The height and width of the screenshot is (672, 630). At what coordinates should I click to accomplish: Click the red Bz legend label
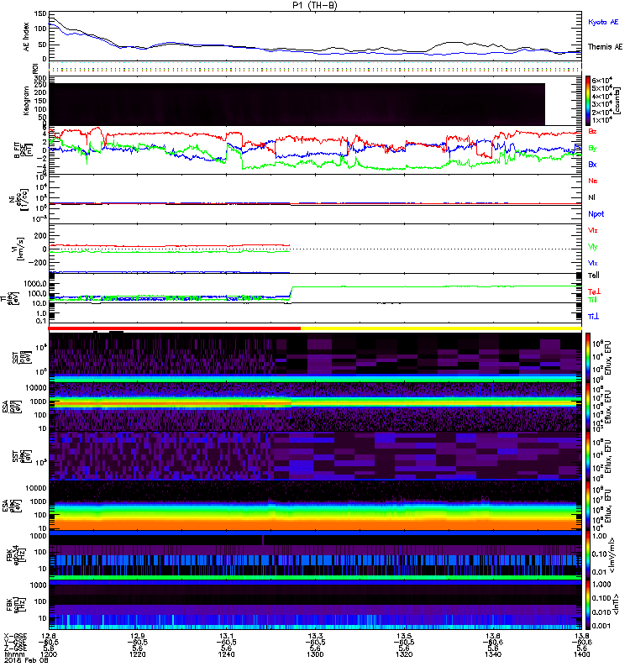pos(593,132)
